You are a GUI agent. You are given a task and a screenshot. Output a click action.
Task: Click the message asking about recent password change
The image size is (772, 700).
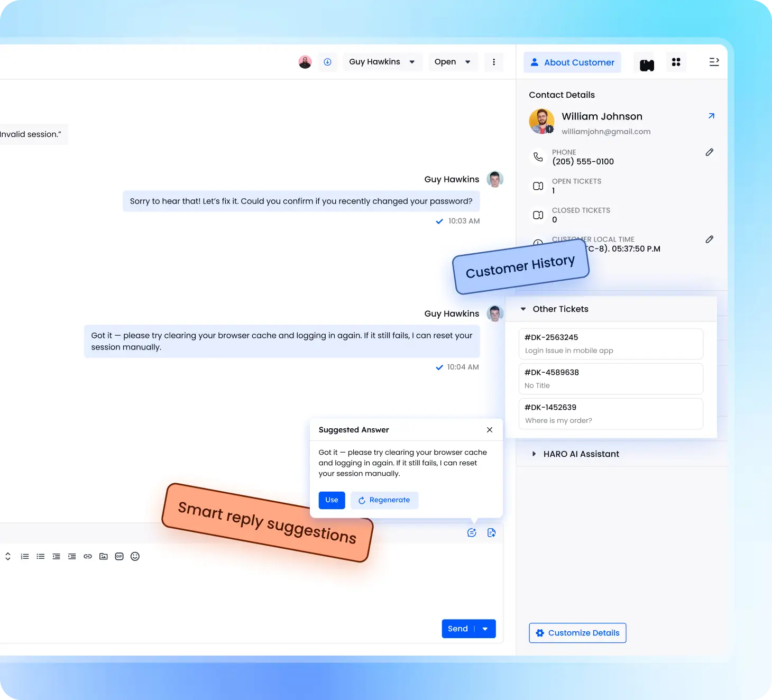click(301, 201)
